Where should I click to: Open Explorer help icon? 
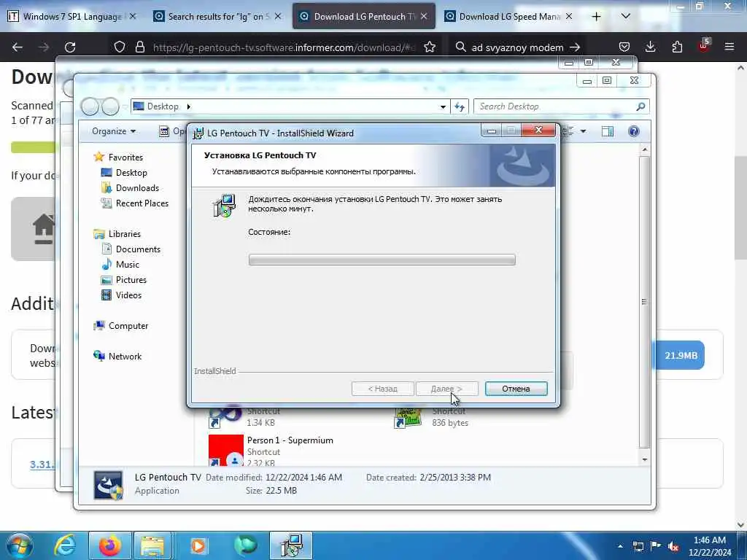[x=634, y=131]
